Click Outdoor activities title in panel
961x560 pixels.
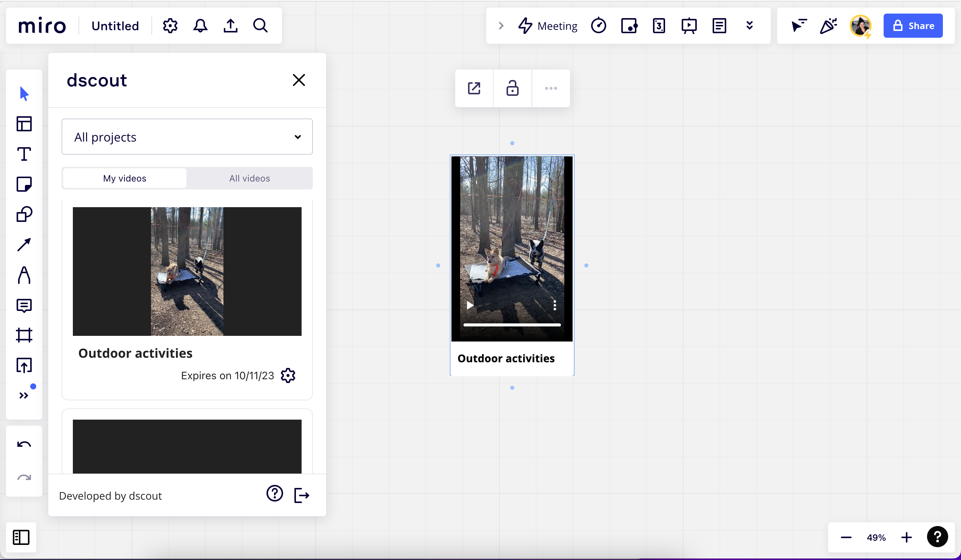(x=135, y=353)
